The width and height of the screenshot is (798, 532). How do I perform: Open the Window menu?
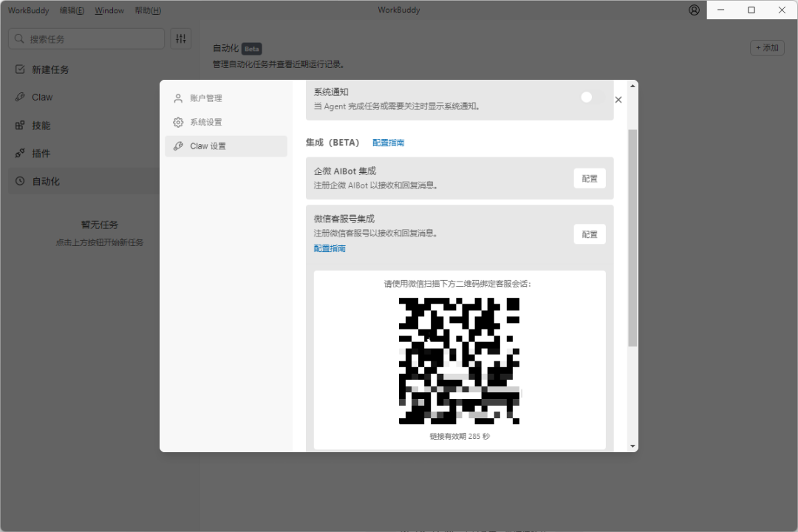point(109,10)
